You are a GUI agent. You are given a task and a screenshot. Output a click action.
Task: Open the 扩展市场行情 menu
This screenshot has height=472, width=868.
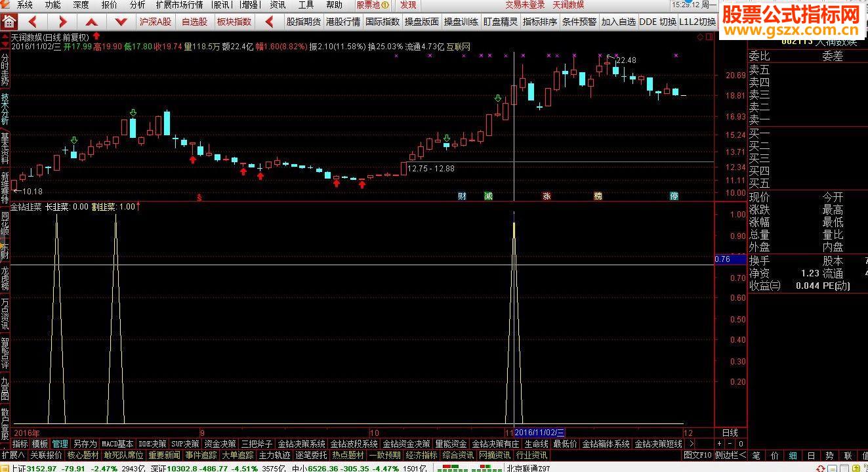pos(179,5)
